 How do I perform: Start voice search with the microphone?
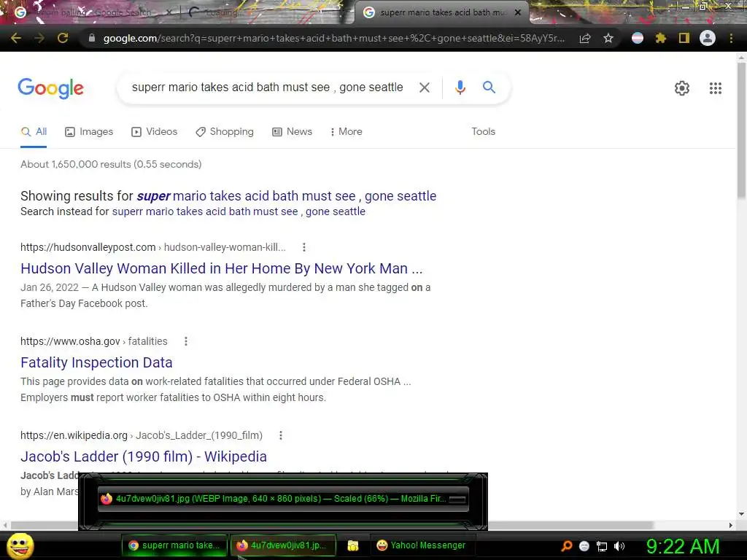click(460, 87)
